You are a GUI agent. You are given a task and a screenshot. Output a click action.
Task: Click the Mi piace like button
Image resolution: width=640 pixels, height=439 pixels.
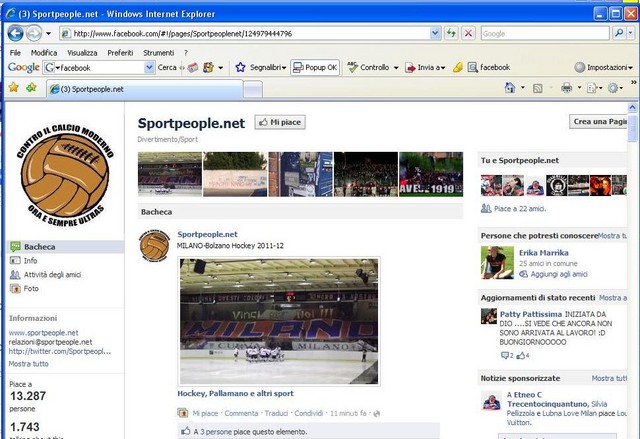pyautogui.click(x=280, y=122)
